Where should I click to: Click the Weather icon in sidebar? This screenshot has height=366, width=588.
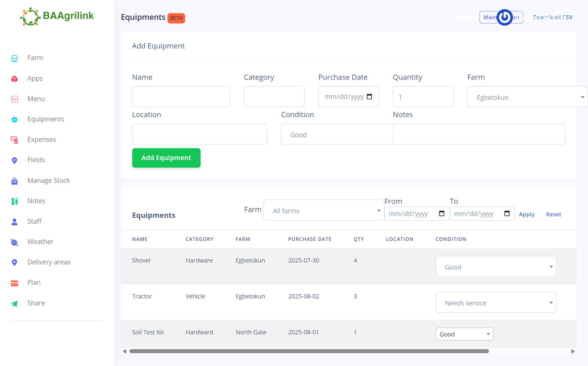tap(14, 242)
